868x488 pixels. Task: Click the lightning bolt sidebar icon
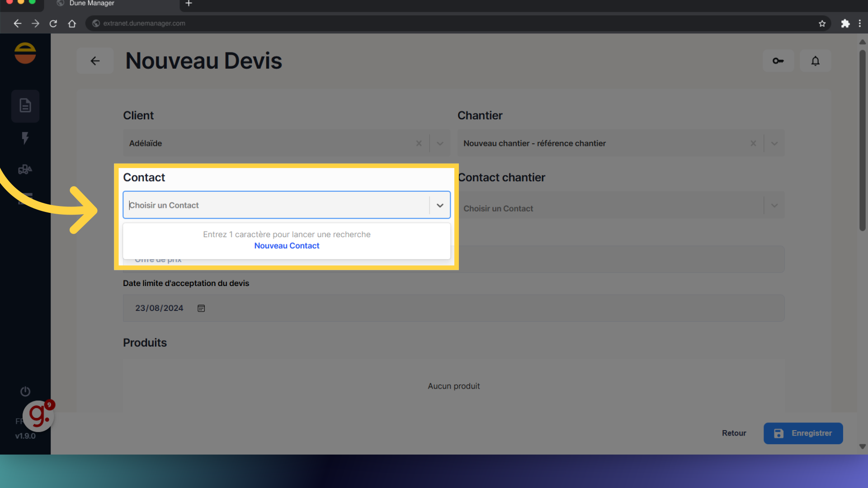(25, 138)
